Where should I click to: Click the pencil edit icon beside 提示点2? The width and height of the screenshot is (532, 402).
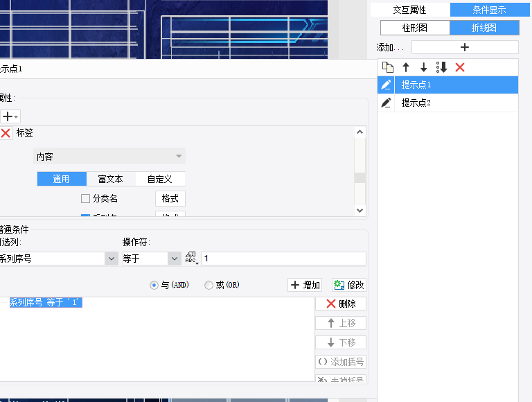click(x=386, y=103)
